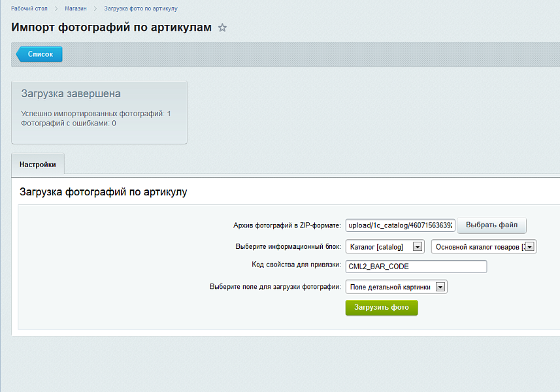The image size is (560, 392).
Task: Click the arrow icon on Основной каталог товаров select
Action: point(529,246)
